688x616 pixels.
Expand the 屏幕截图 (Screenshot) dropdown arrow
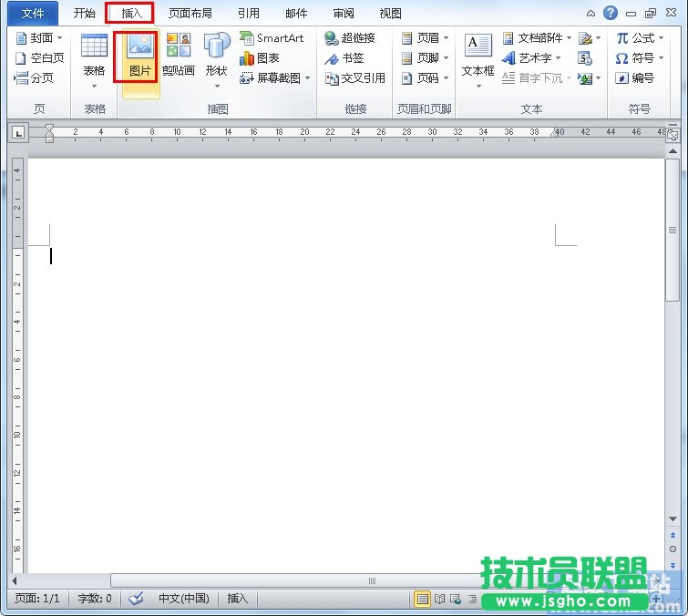(308, 78)
